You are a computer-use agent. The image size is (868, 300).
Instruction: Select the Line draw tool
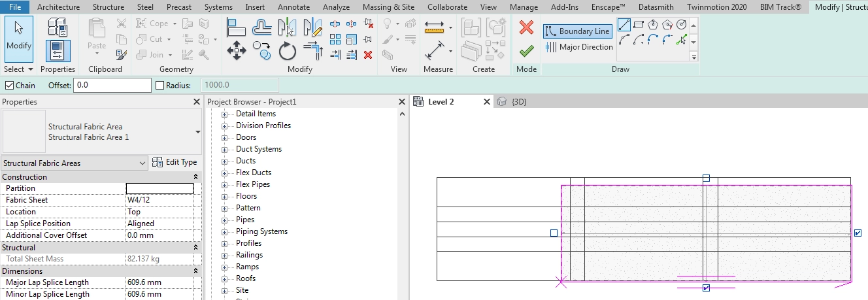624,24
